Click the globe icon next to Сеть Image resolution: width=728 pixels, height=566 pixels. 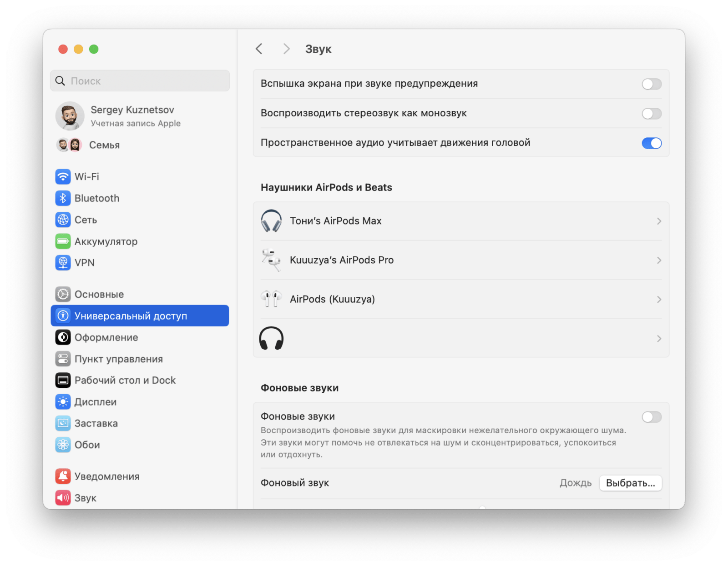[63, 220]
